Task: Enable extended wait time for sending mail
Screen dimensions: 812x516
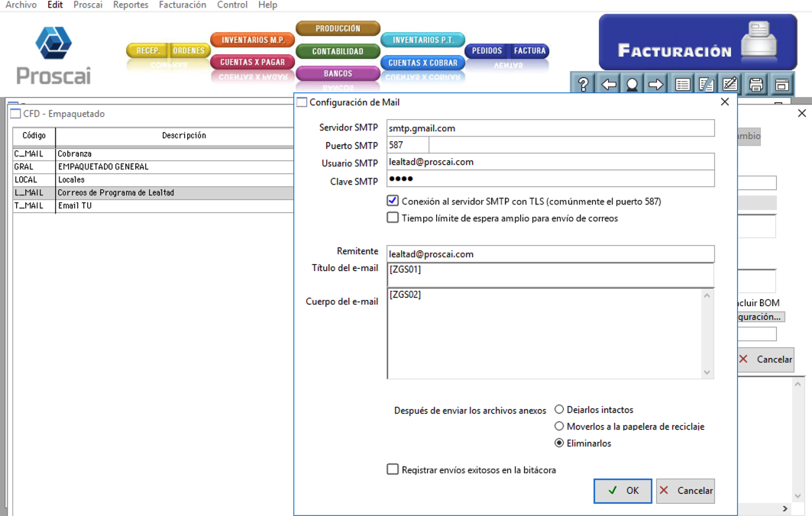Action: 393,218
